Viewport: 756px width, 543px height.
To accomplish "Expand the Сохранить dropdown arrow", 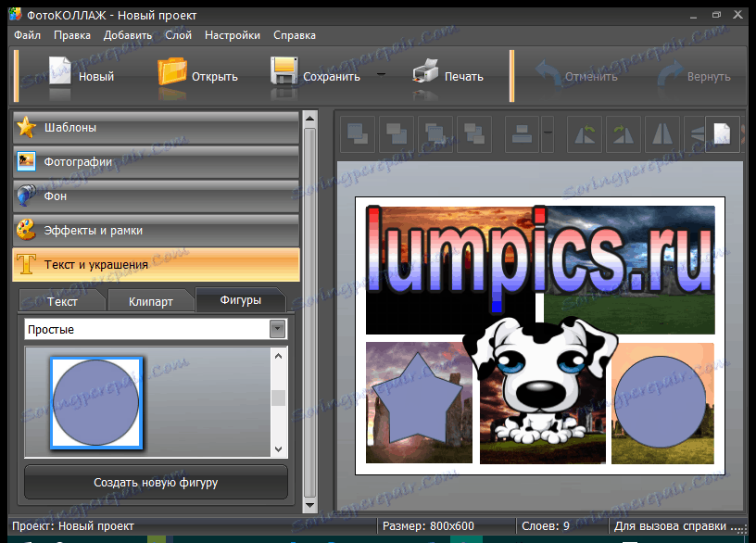I will pyautogui.click(x=381, y=75).
